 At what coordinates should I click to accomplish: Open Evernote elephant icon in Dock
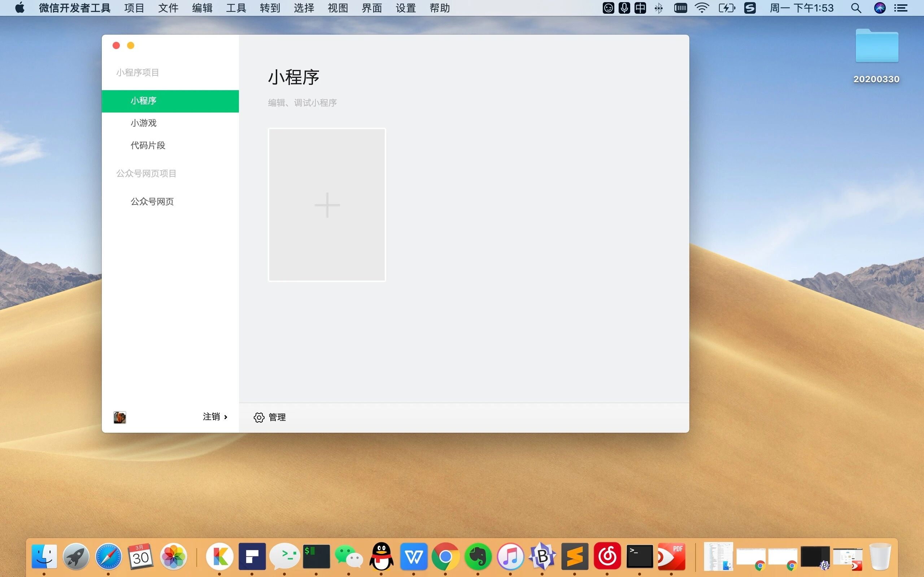478,556
